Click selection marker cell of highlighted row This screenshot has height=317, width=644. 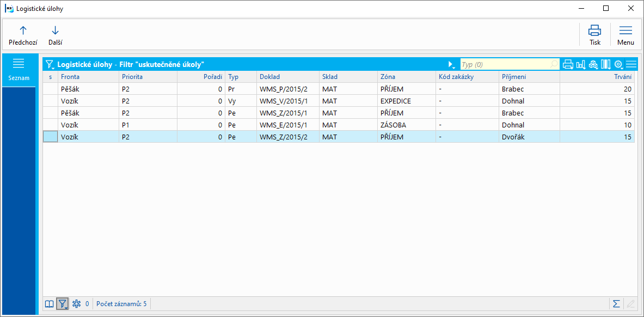51,137
